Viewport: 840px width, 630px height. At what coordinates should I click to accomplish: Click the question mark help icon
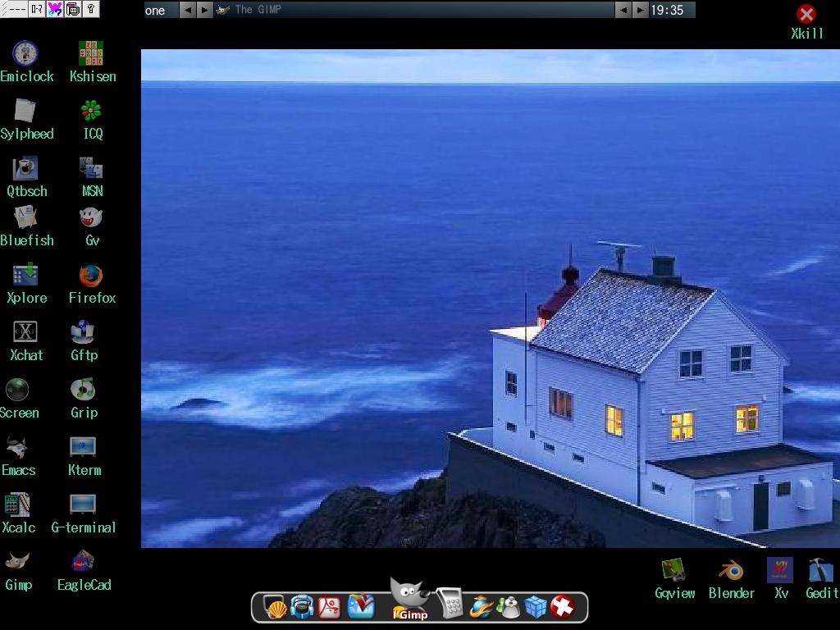[x=91, y=9]
